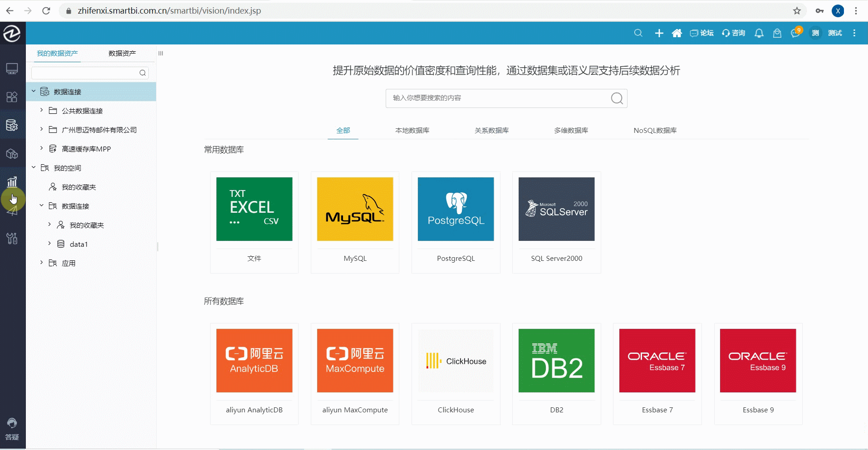
Task: Choose the SQL Server2000 card
Action: pyautogui.click(x=556, y=222)
